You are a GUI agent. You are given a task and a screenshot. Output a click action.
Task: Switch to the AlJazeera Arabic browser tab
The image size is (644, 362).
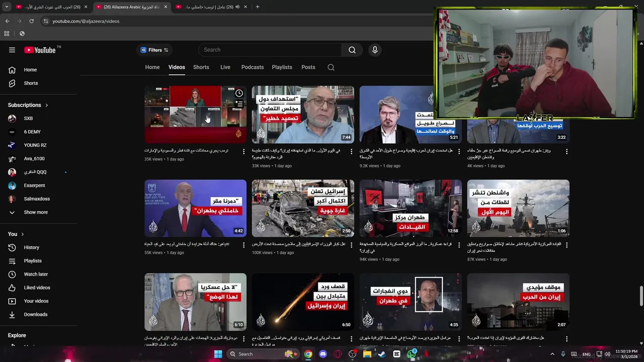(132, 7)
